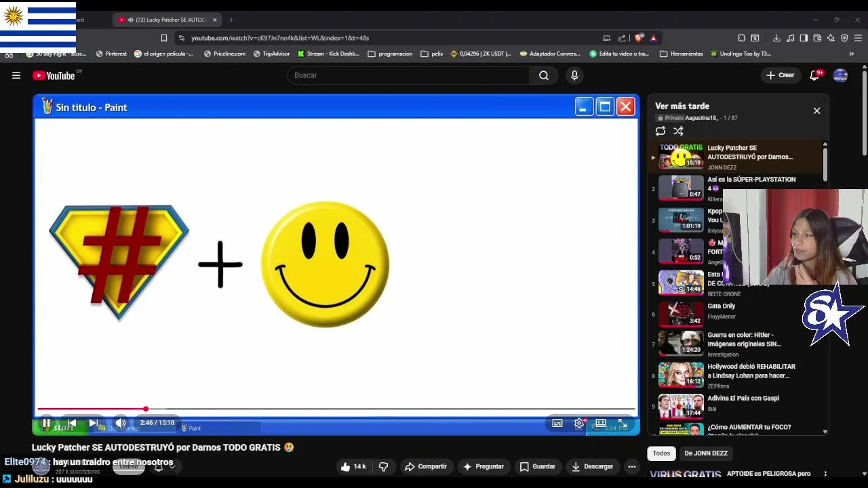Open more actions three-dot menu
The image size is (868, 488).
coord(632,466)
